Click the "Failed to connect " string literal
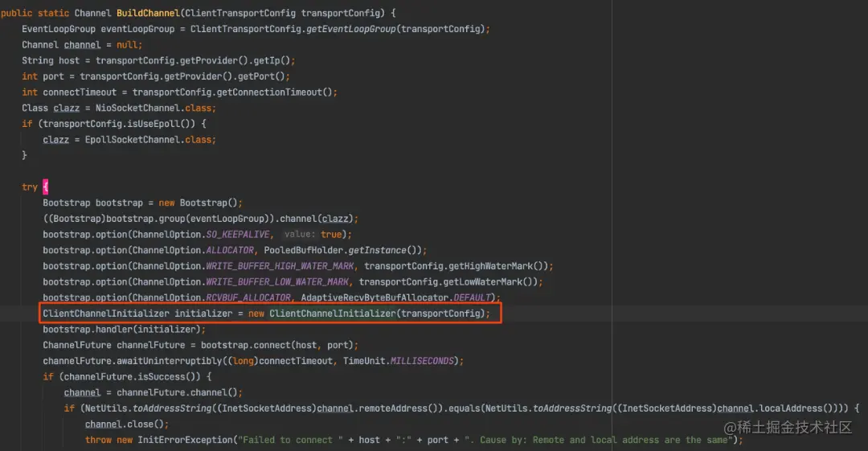The width and height of the screenshot is (868, 451). [291, 440]
